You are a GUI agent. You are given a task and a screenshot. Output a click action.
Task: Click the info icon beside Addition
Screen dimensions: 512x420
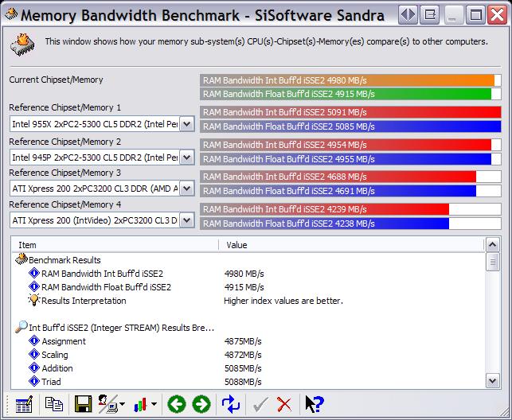[x=34, y=367]
